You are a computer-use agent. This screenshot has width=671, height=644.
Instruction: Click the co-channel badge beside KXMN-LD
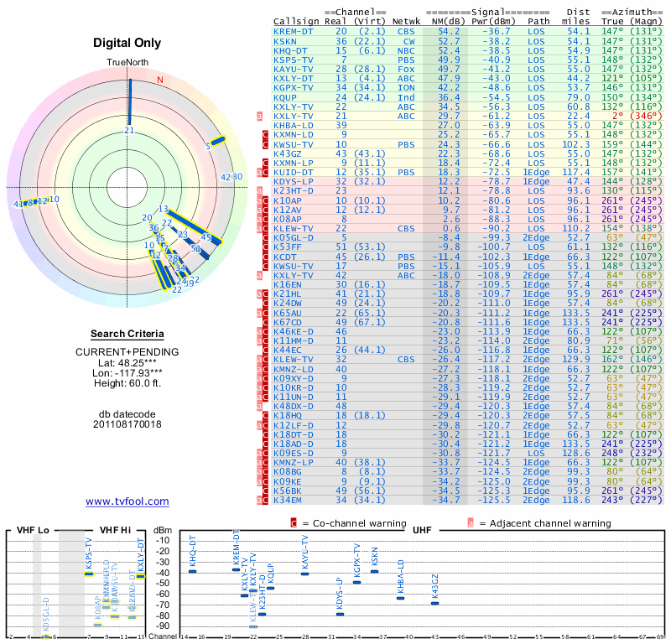pyautogui.click(x=265, y=135)
